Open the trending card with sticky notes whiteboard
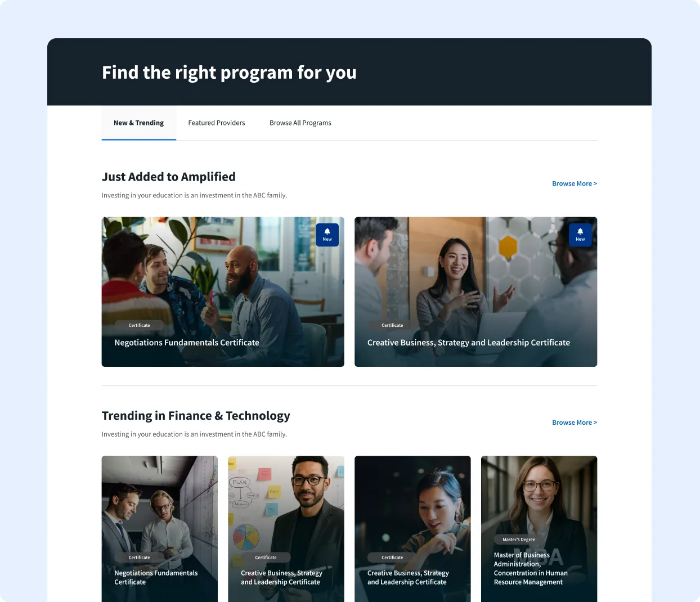Viewport: 700px width, 602px height. (286, 529)
